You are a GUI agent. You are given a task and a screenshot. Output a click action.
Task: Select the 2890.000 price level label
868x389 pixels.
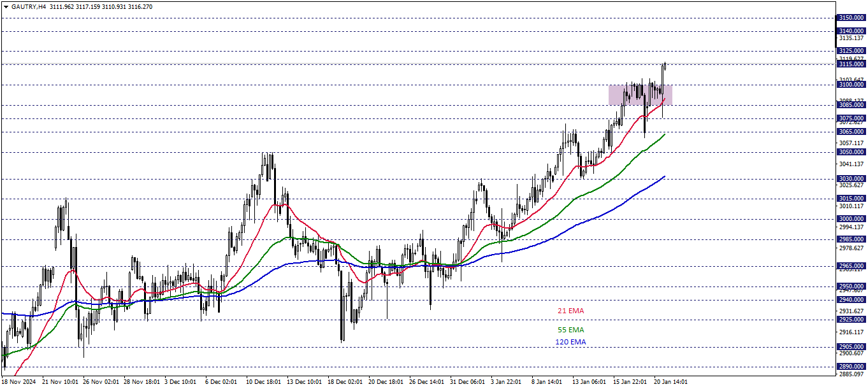(851, 367)
